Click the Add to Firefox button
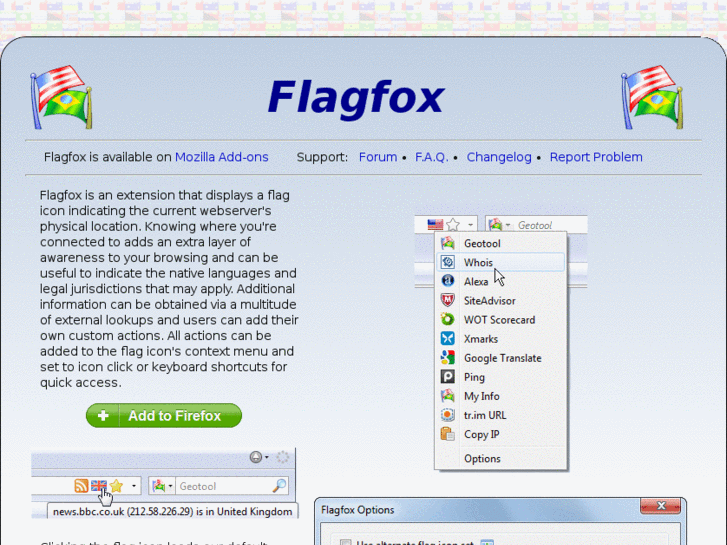Viewport: 727px width, 545px height. coord(164,416)
